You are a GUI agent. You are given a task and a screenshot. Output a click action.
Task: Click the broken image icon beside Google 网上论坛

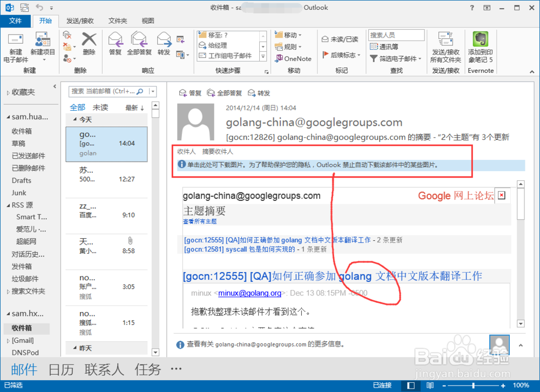[502, 195]
